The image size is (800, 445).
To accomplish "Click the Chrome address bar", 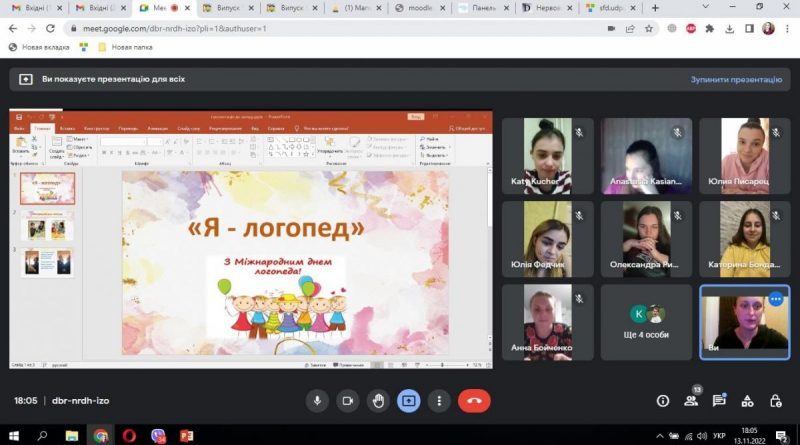I will pos(337,29).
